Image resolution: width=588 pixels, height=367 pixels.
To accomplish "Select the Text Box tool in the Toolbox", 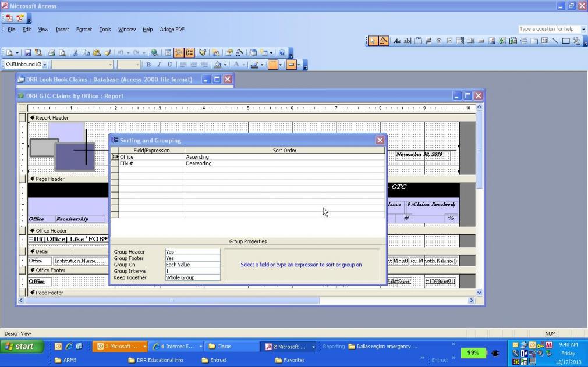I will tap(408, 41).
